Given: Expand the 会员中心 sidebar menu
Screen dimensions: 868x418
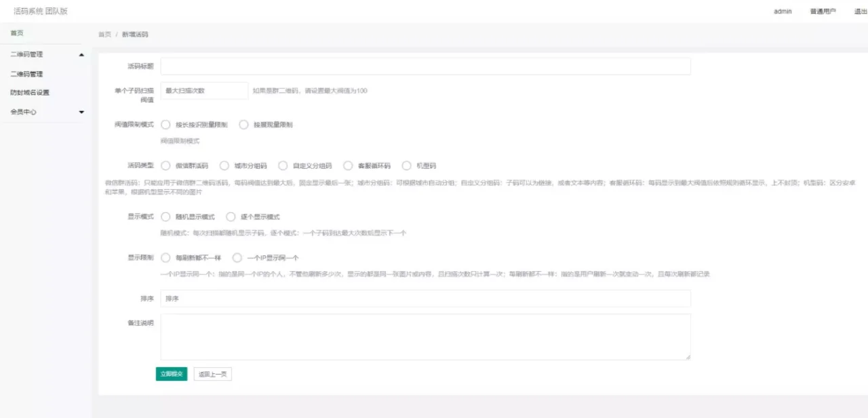Looking at the screenshot, I should pyautogui.click(x=81, y=112).
